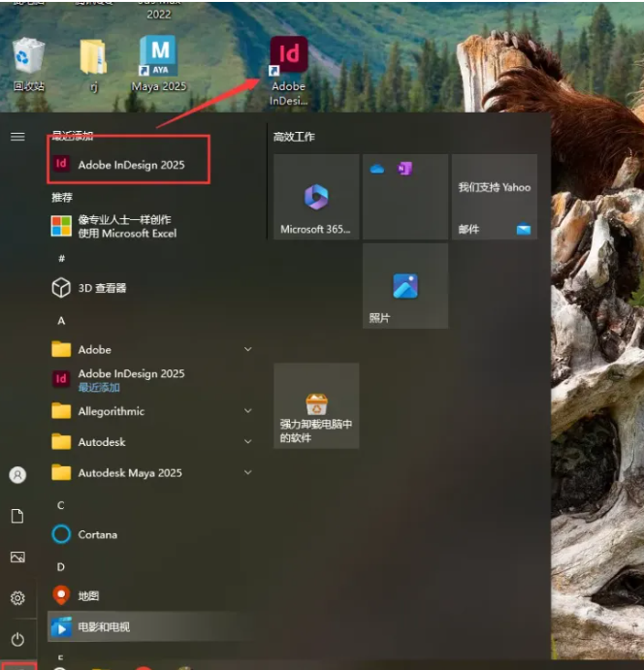Jump to the # letter index
Viewport: 644px width, 670px height.
(x=61, y=258)
